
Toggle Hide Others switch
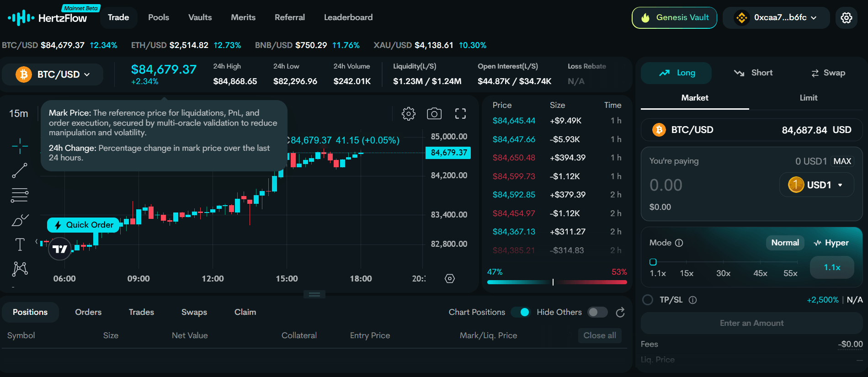[597, 312]
